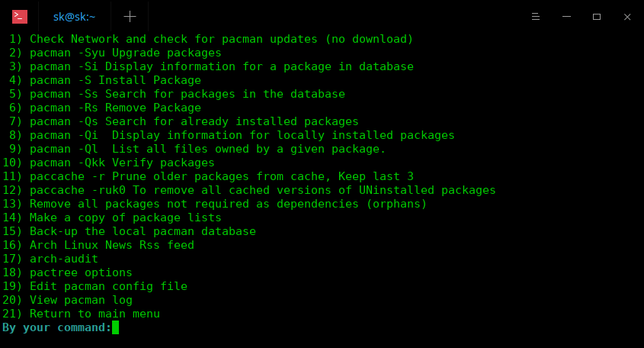Click the red terminal app icon
The height and width of the screenshot is (348, 644).
[x=20, y=17]
